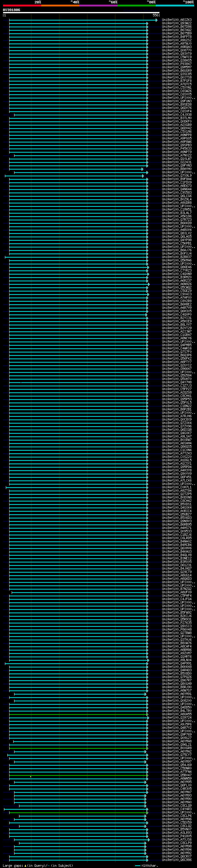This screenshot has height=868, width=197.
Task: Select the UniRef100_Q54J69 entry
Action: pos(177,765)
